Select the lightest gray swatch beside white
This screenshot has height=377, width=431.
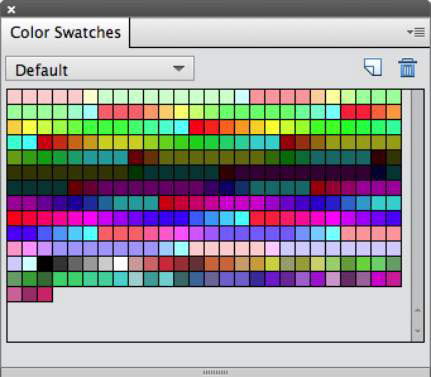pyautogui.click(x=106, y=264)
